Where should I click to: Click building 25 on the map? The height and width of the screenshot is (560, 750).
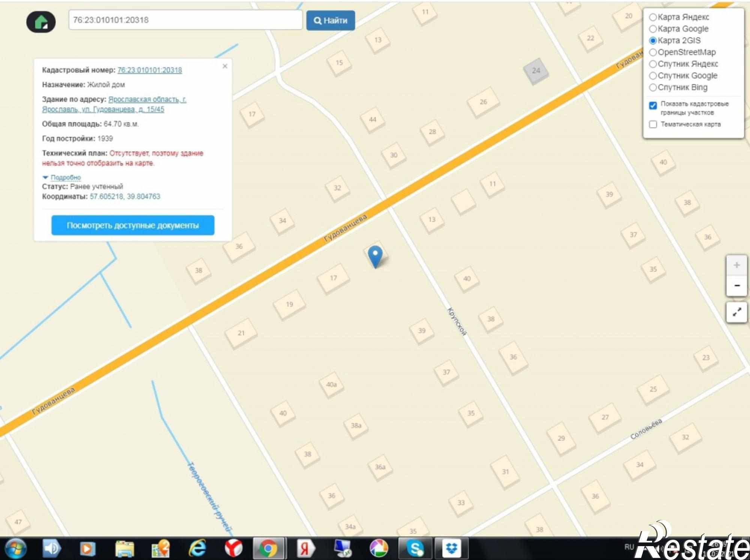coord(653,389)
